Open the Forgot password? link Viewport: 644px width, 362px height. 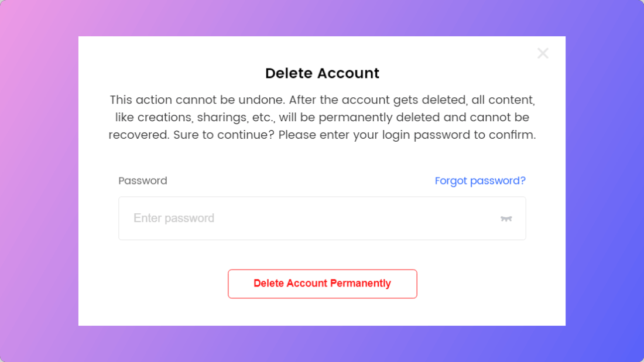pyautogui.click(x=480, y=180)
